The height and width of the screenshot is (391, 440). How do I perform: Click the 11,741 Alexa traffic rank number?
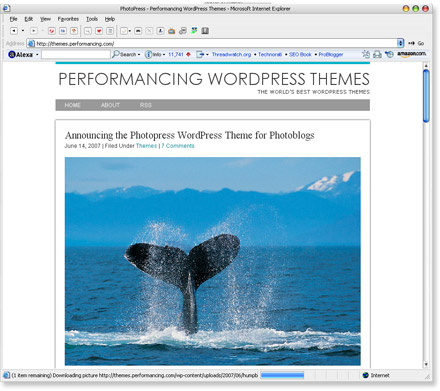[176, 54]
